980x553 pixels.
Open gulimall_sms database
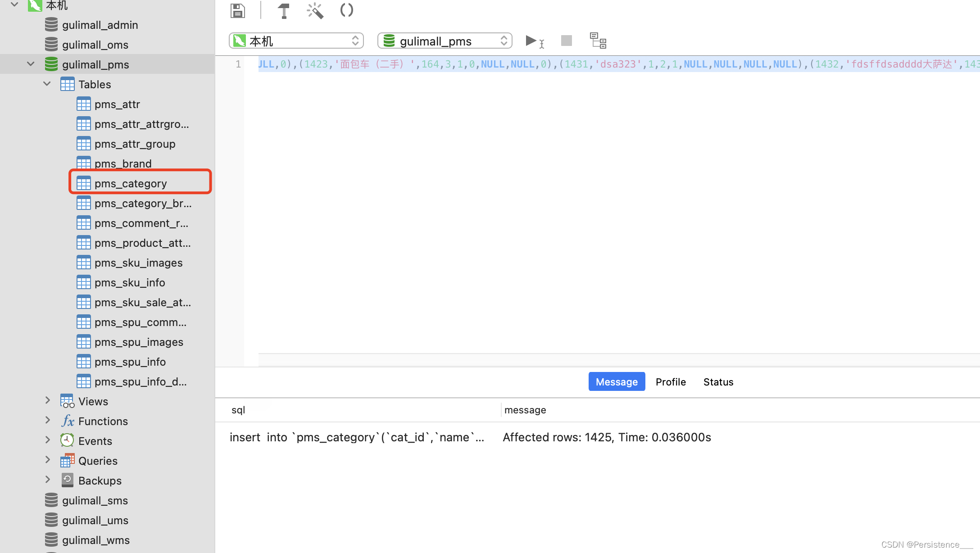[94, 500]
